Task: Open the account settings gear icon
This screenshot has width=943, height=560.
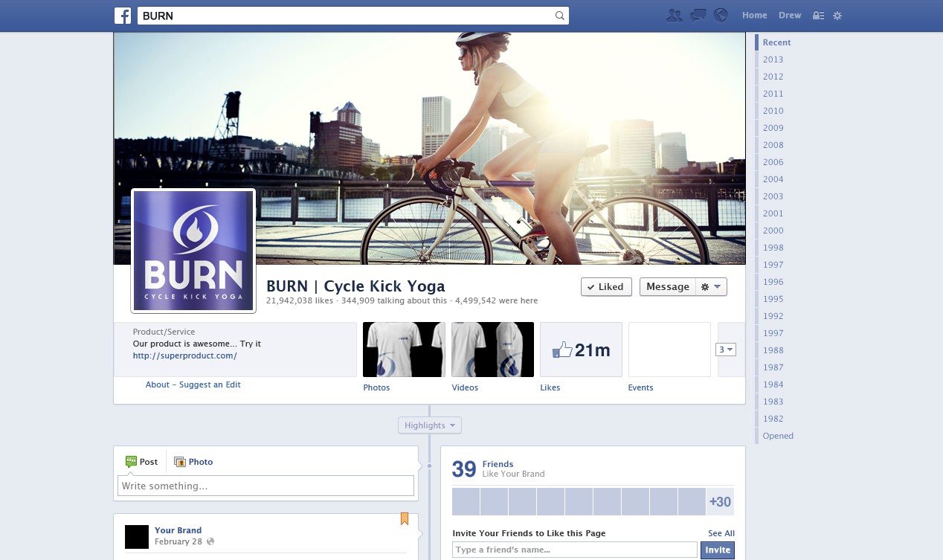Action: [837, 16]
